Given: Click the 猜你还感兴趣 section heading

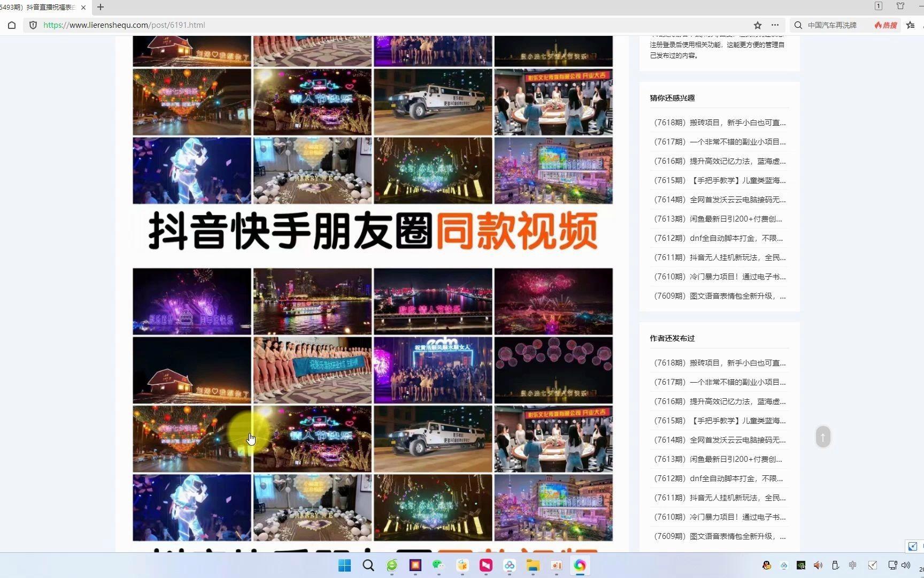Looking at the screenshot, I should (672, 98).
